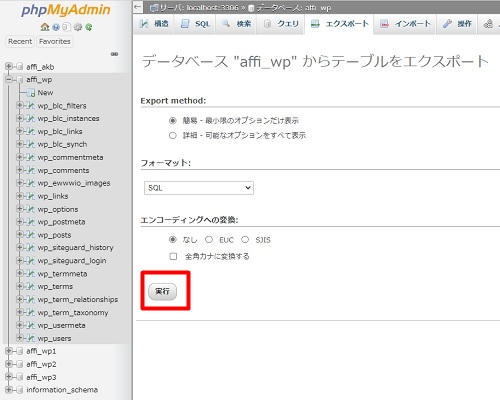
Task: Open the documentation page icon left of the gear
Action: point(67,27)
